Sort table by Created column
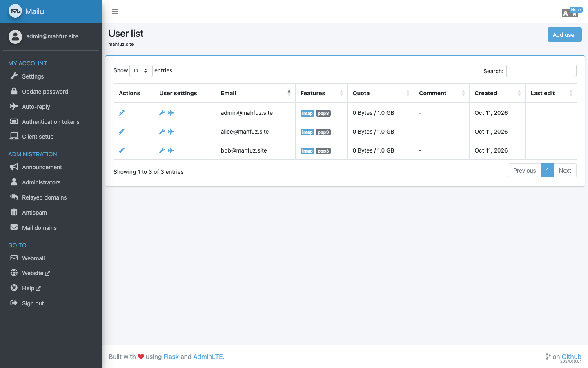Screen dimensions: 588x368 [x=497, y=93]
